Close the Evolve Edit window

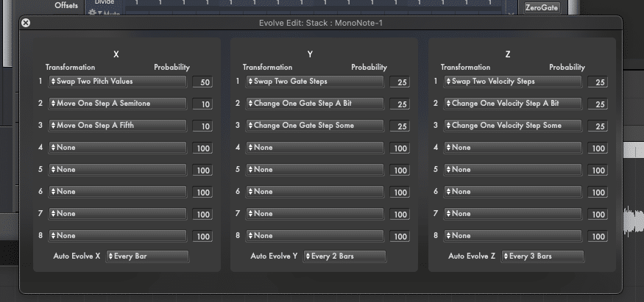click(26, 23)
